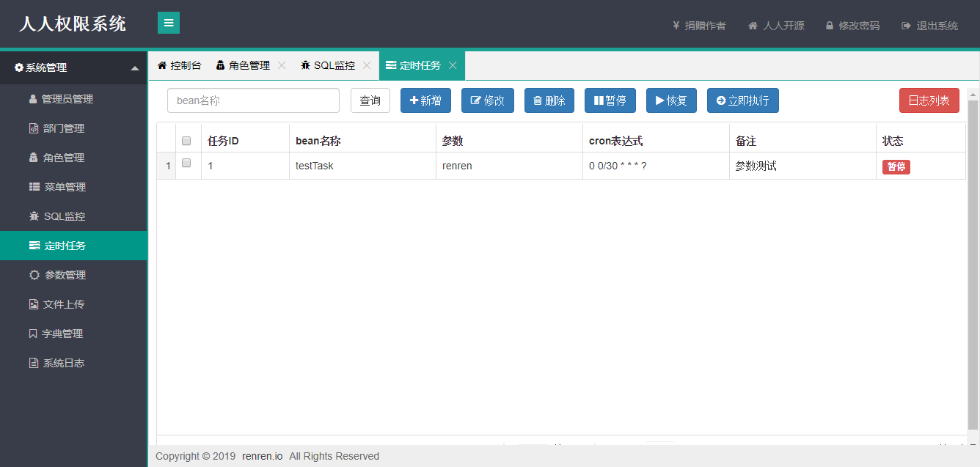Collapse the 系统管理 menu arrow
Viewport: 980px width, 467px height.
(x=134, y=68)
